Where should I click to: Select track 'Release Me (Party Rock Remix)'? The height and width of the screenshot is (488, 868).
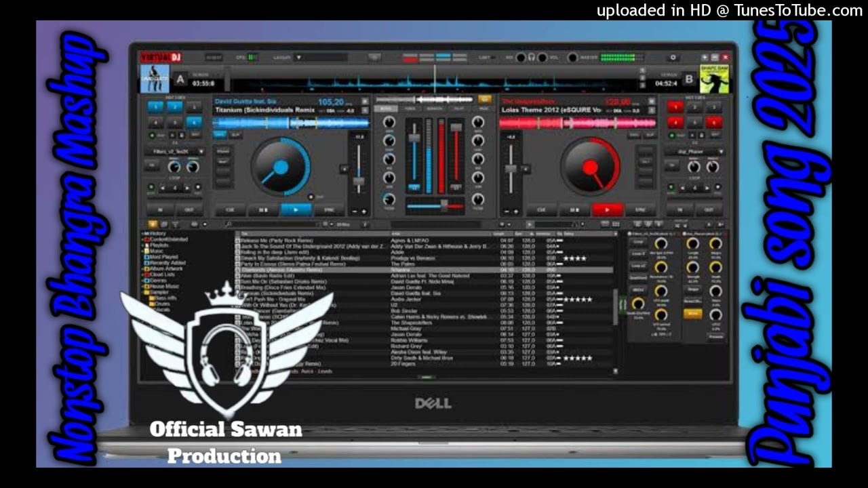coord(424,241)
